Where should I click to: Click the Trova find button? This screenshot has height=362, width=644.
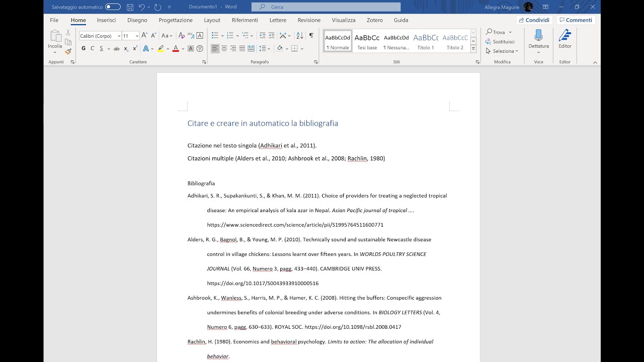[496, 32]
